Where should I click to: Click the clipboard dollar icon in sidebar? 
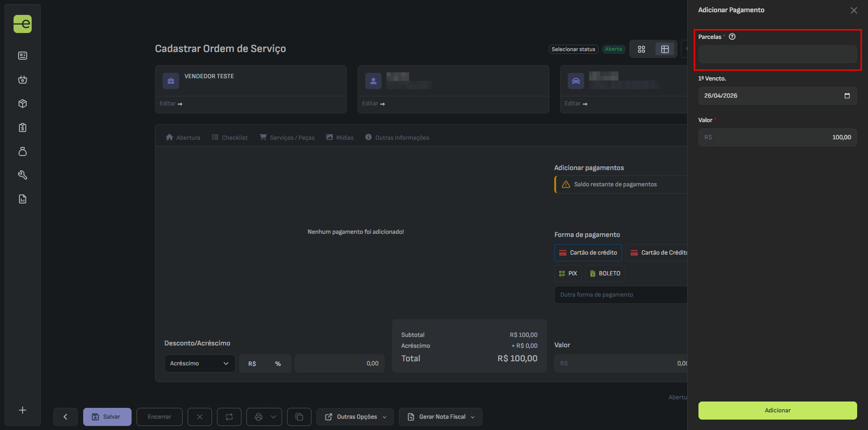point(23,128)
